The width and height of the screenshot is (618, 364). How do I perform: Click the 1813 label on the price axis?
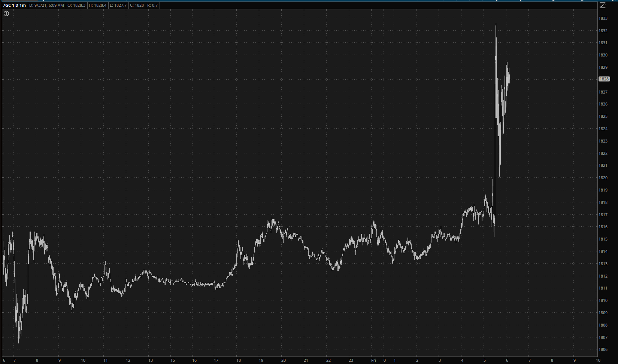point(603,264)
